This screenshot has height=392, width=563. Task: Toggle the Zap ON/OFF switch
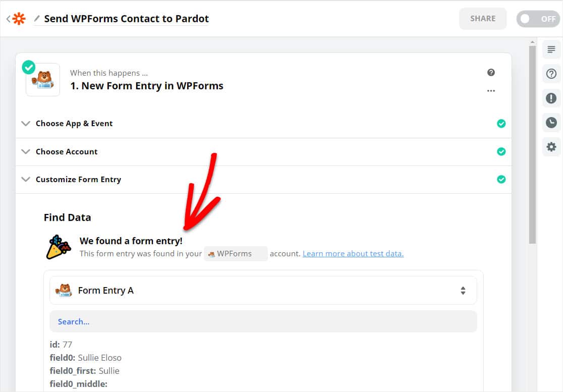pyautogui.click(x=538, y=19)
